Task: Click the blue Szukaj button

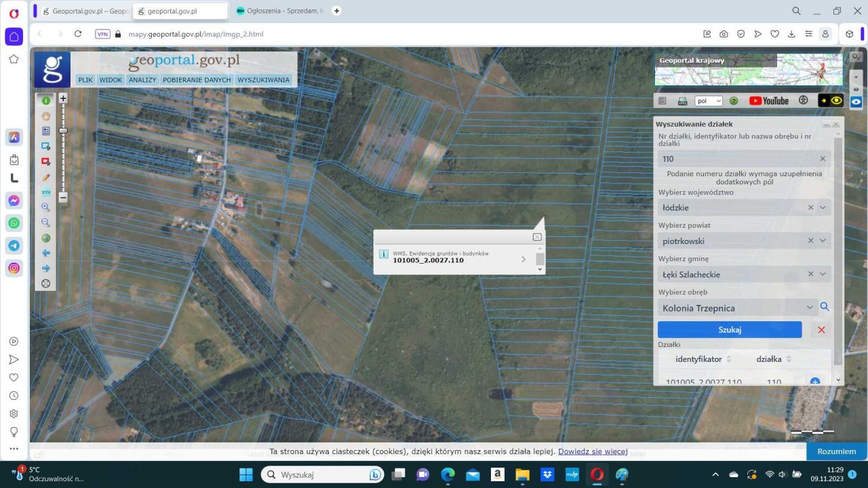Action: click(x=730, y=329)
